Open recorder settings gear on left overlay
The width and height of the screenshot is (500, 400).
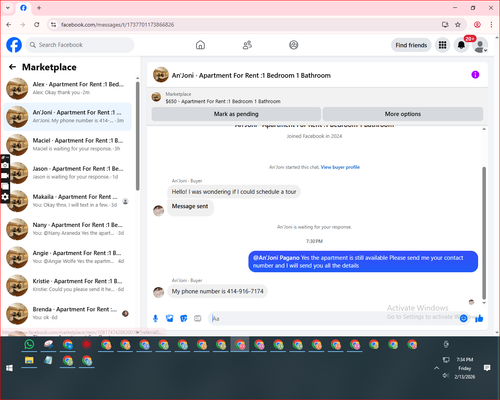click(x=5, y=197)
